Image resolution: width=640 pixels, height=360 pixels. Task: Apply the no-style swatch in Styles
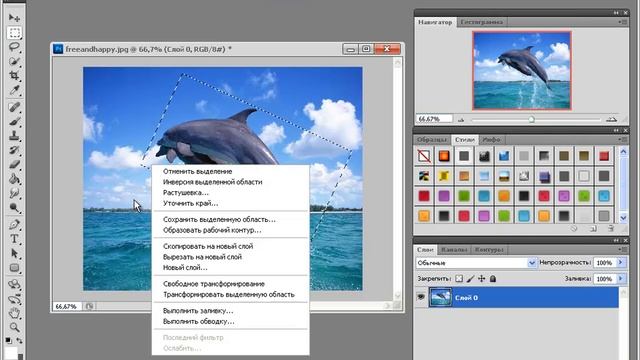[424, 156]
